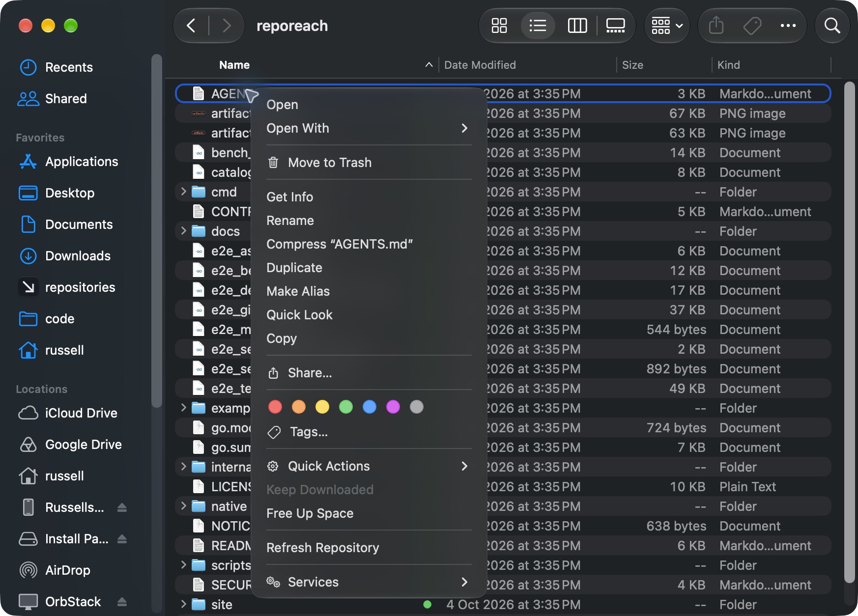Go forward with the right chevron button
This screenshot has height=616, width=858.
pos(226,26)
